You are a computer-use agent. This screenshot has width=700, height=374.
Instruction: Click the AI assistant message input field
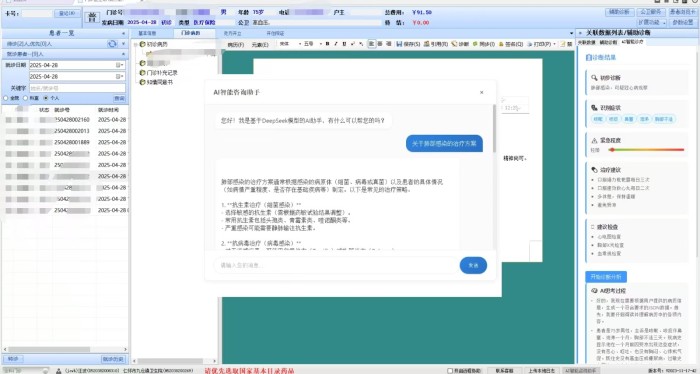click(x=336, y=265)
